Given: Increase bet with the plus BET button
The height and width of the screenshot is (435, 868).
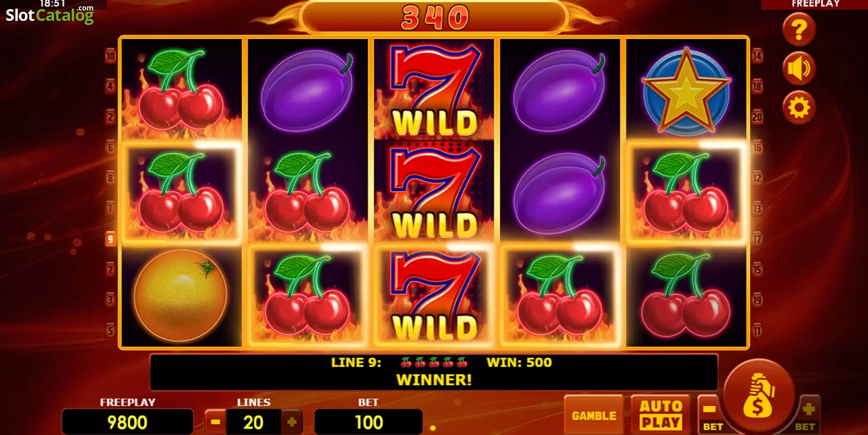Looking at the screenshot, I should [807, 415].
